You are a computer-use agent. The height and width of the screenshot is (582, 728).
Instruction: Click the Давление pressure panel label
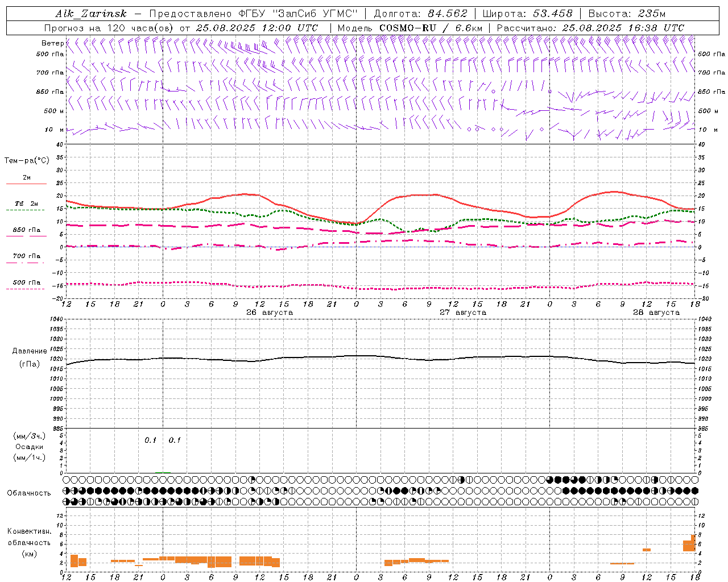tap(29, 351)
